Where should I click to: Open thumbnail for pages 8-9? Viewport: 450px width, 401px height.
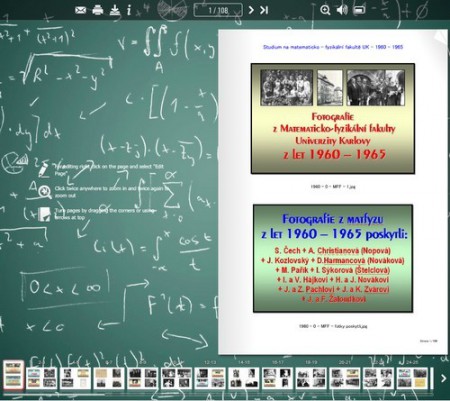[142, 378]
